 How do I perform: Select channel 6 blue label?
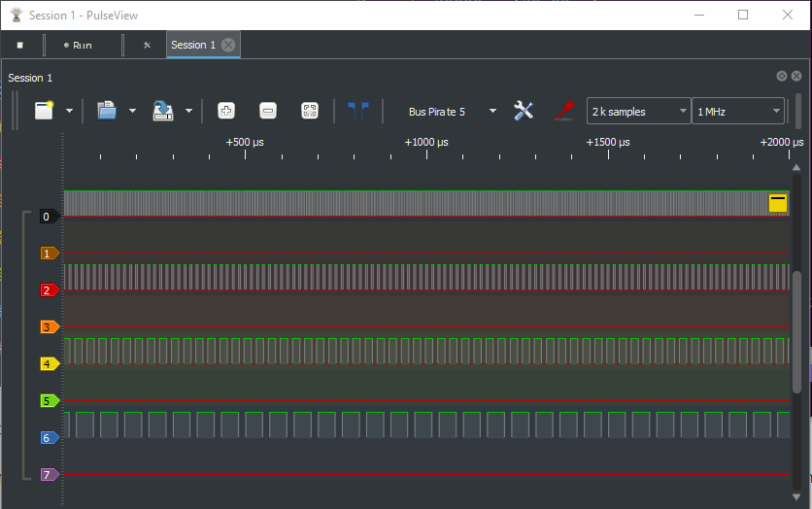click(50, 438)
